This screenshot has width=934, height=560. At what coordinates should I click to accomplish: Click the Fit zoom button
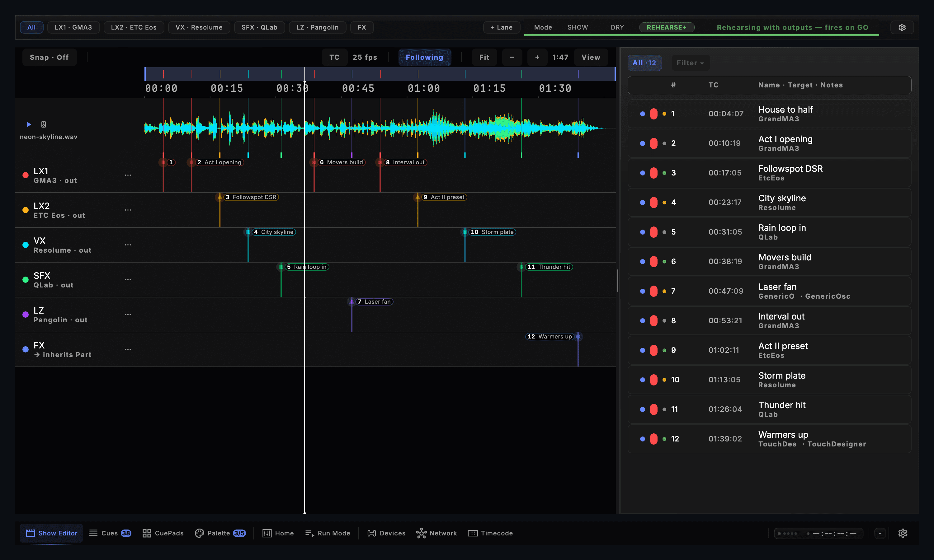tap(484, 57)
